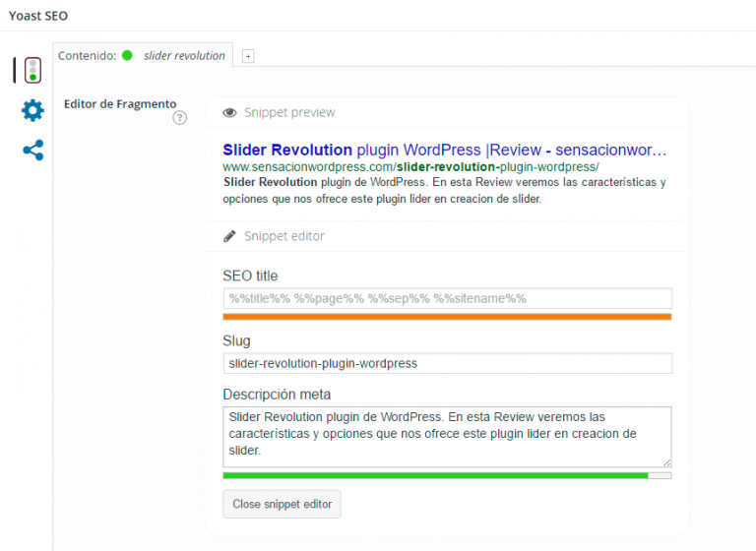Open the traffic light content optimization tab
Screen dimensions: 756x551
coord(32,71)
